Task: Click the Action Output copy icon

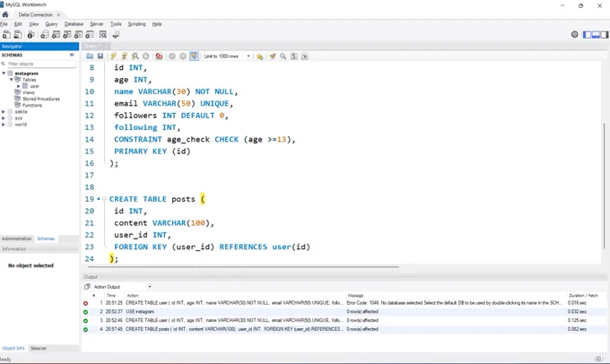Action: click(87, 287)
